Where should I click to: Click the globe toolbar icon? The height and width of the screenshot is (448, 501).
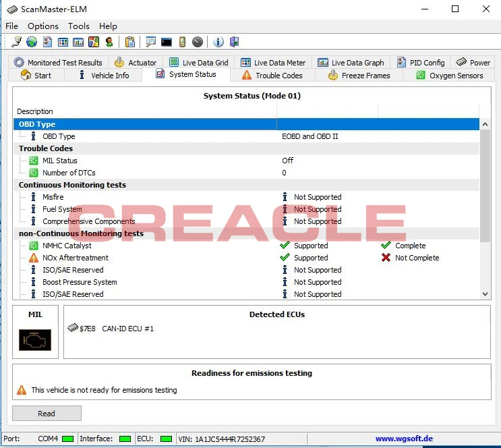(32, 42)
